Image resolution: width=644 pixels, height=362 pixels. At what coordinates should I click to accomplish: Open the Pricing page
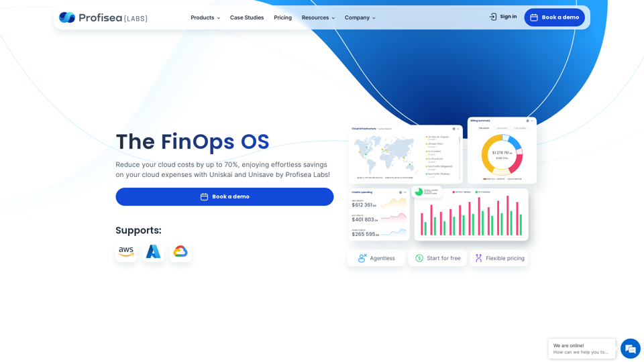(x=282, y=17)
